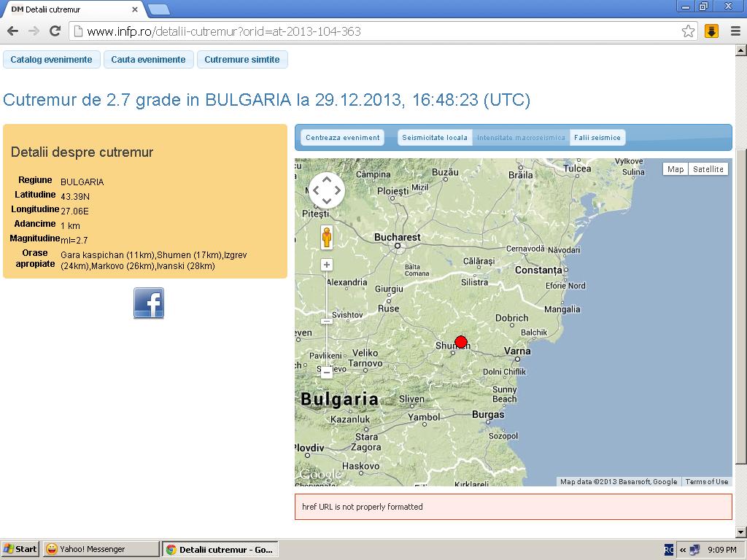Click the Facebook share icon
The width and height of the screenshot is (747, 560).
pos(149,303)
